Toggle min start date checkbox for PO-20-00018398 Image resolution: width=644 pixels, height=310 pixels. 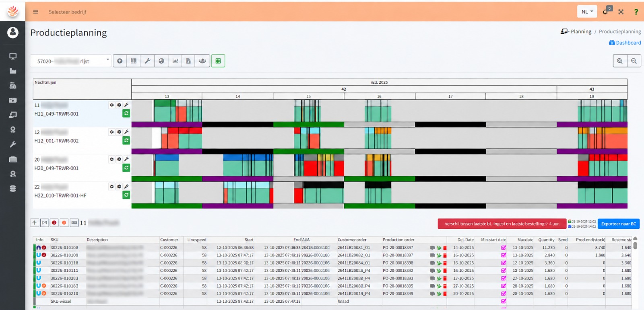(x=503, y=263)
